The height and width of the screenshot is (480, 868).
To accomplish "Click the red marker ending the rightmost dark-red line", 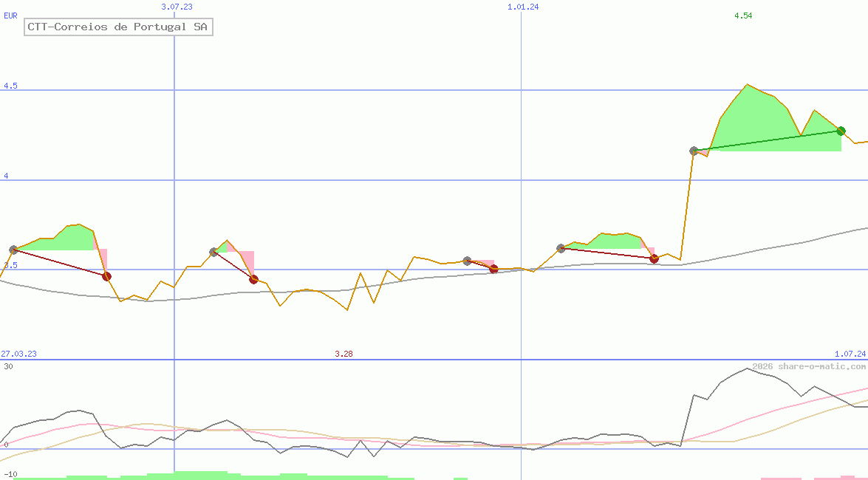I will (x=653, y=258).
